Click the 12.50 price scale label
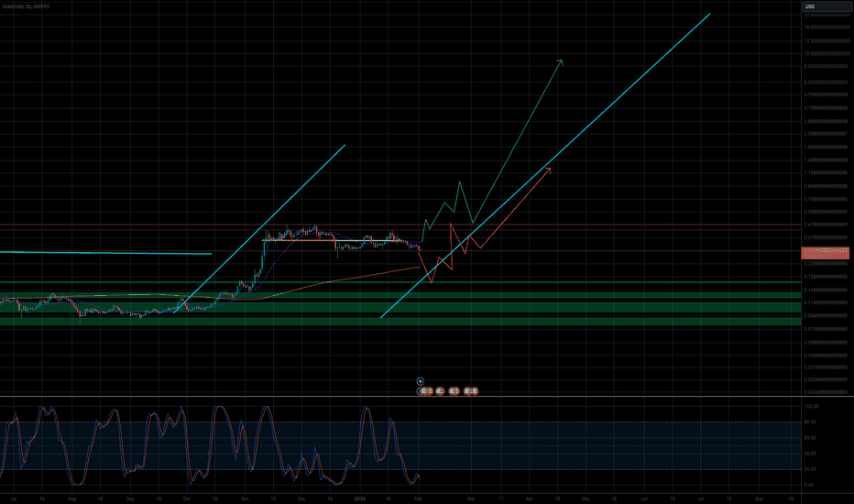 (x=827, y=41)
